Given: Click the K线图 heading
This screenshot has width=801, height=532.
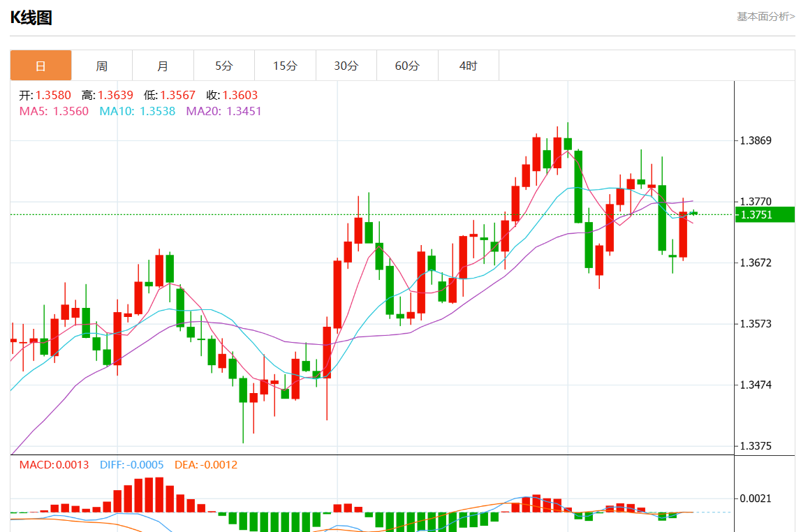Looking at the screenshot, I should click(x=31, y=18).
